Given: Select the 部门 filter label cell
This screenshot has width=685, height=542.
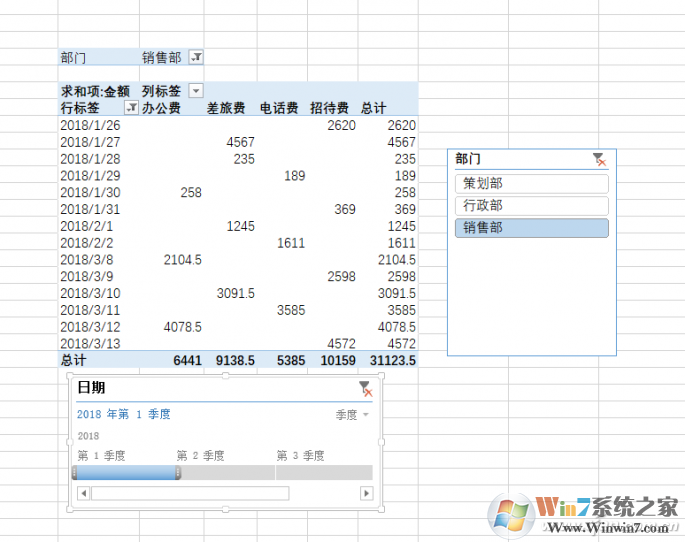Looking at the screenshot, I should pos(73,58).
